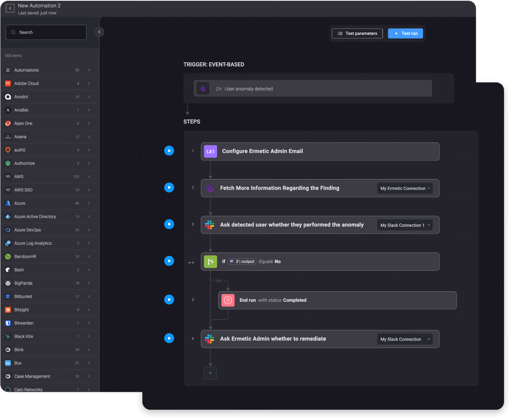The image size is (512, 420).
Task: Click the Ansible icon in the sidebar
Action: tap(8, 110)
